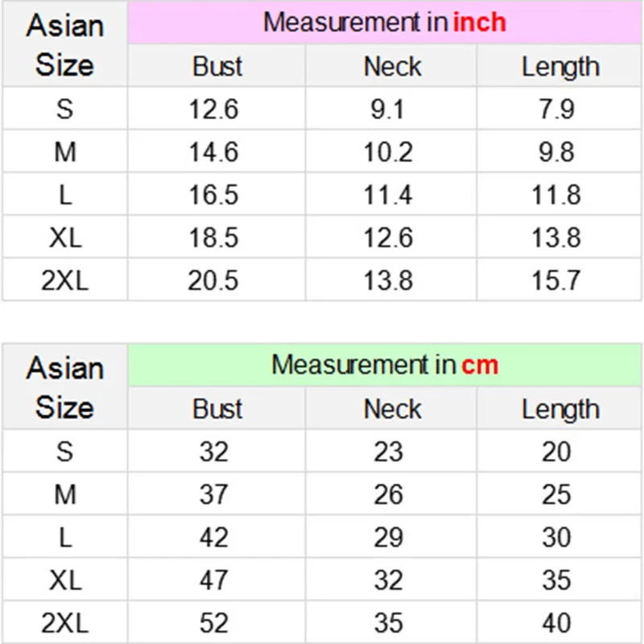This screenshot has width=644, height=644.
Task: Click the 'Measurement in inch' header
Action: (x=385, y=23)
